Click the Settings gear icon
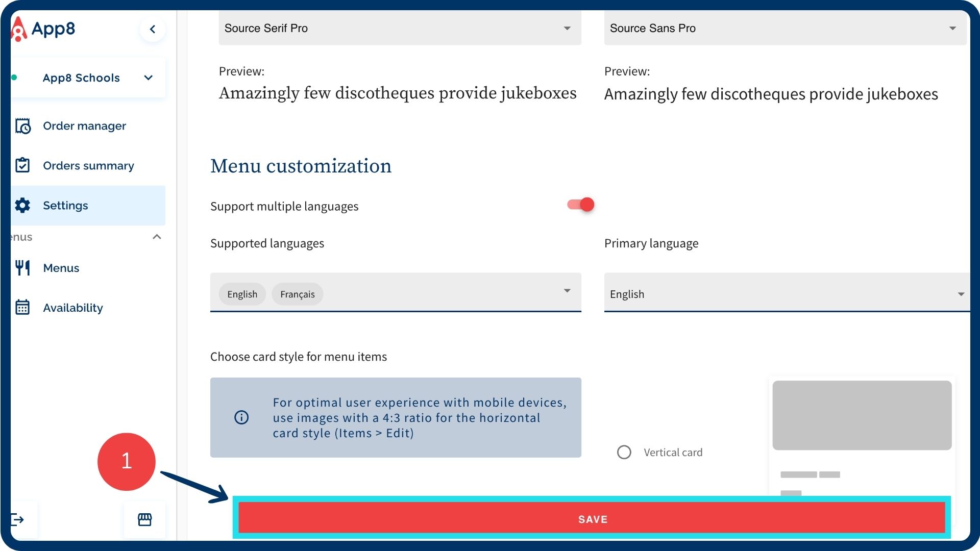Viewport: 980px width, 551px height. [23, 205]
